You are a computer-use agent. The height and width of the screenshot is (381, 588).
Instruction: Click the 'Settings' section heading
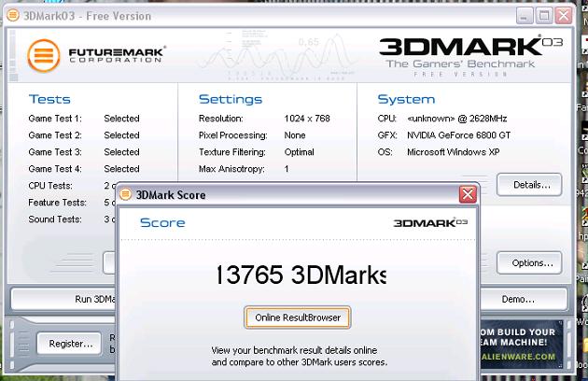(231, 99)
